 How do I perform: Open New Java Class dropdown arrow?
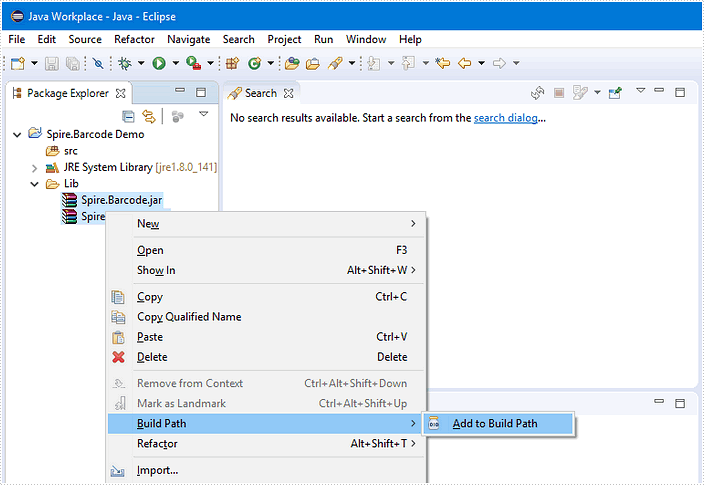pyautogui.click(x=271, y=63)
